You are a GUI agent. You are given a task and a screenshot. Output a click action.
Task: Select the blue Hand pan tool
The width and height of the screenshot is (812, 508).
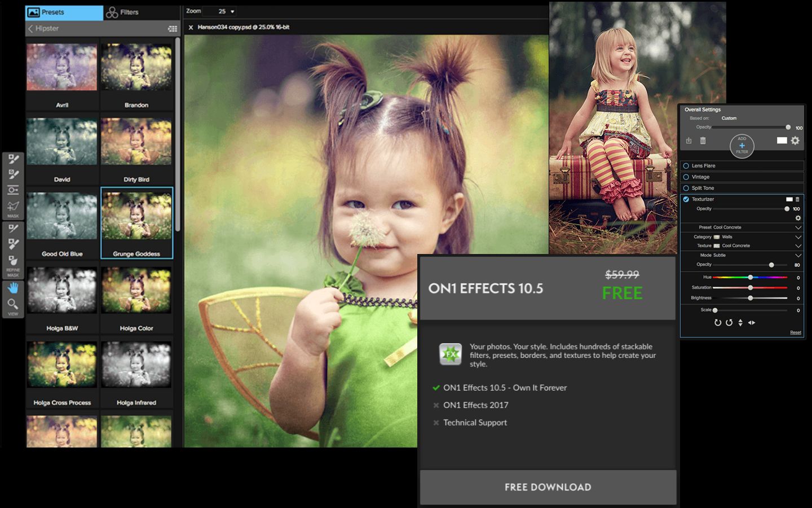pyautogui.click(x=14, y=288)
